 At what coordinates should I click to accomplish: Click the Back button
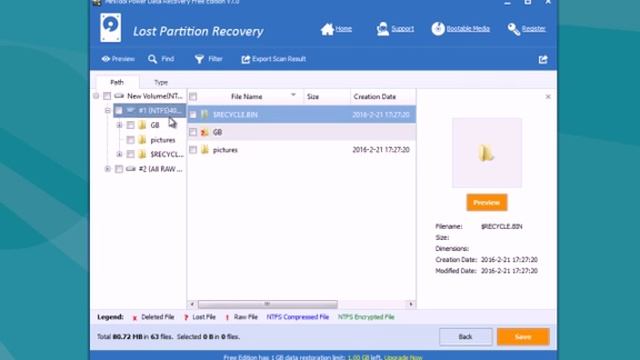(x=465, y=337)
